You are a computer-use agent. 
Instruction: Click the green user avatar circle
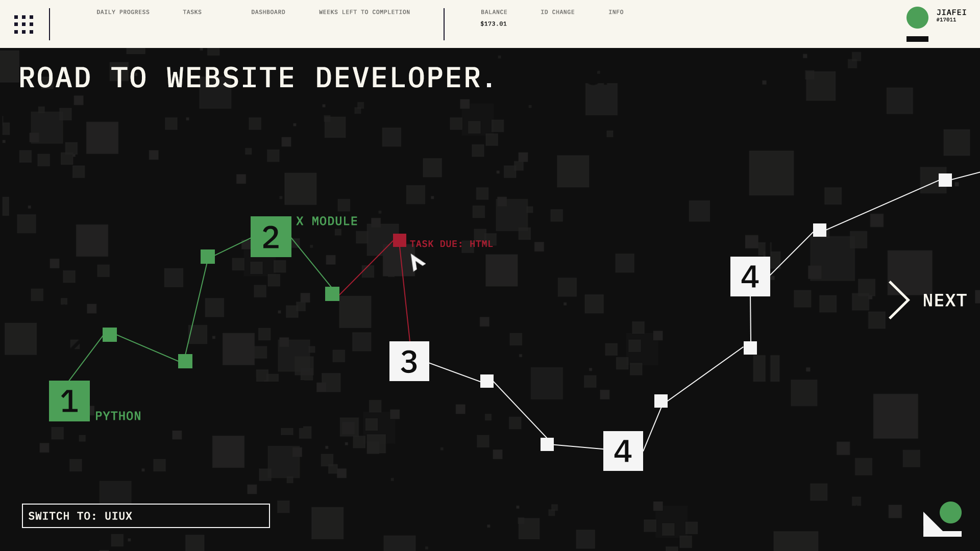coord(917,18)
